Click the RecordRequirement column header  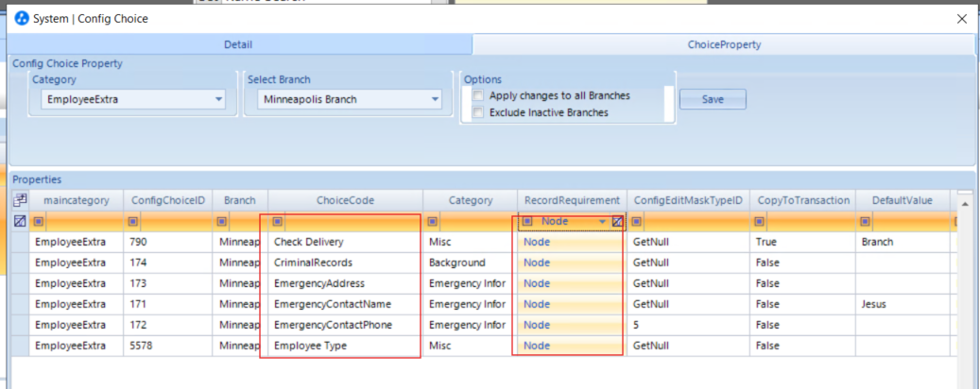click(572, 200)
